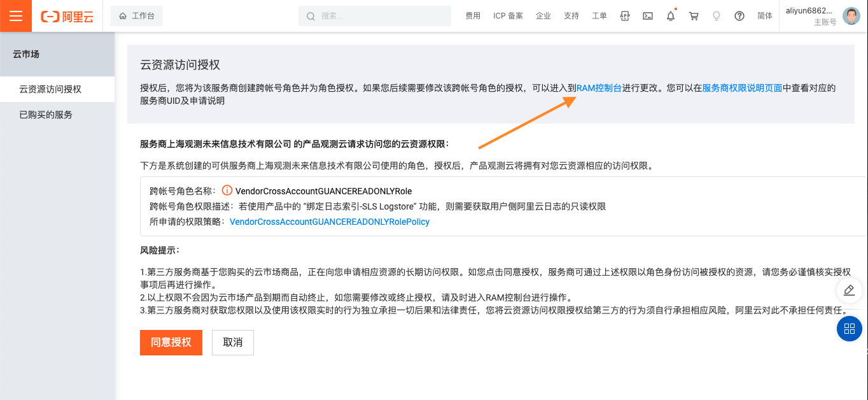868x400 pixels.
Task: Open the shopping cart
Action: (694, 16)
